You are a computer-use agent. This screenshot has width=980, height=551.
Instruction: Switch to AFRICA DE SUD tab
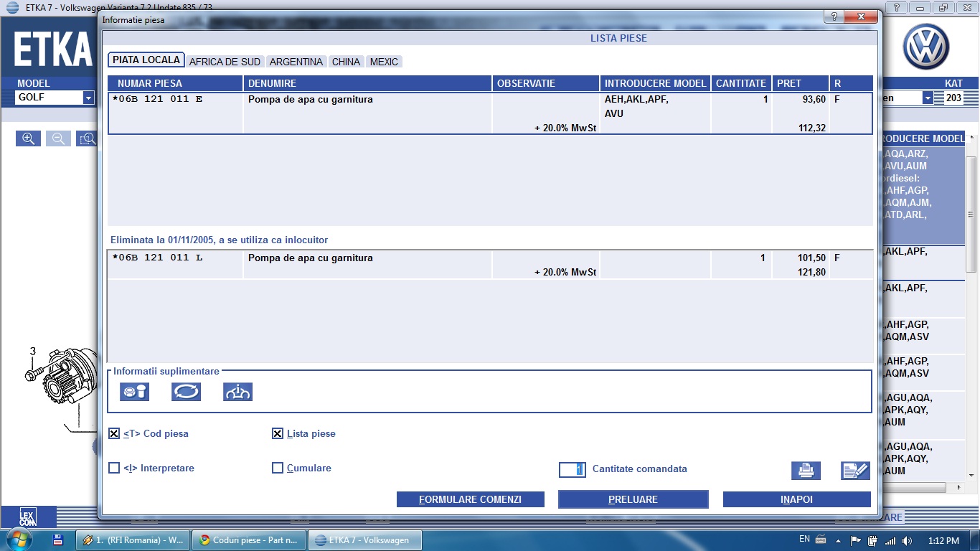tap(225, 62)
